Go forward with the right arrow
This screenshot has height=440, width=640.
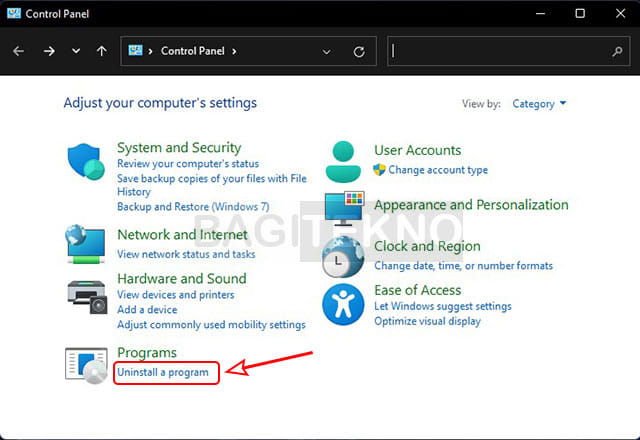tap(49, 51)
